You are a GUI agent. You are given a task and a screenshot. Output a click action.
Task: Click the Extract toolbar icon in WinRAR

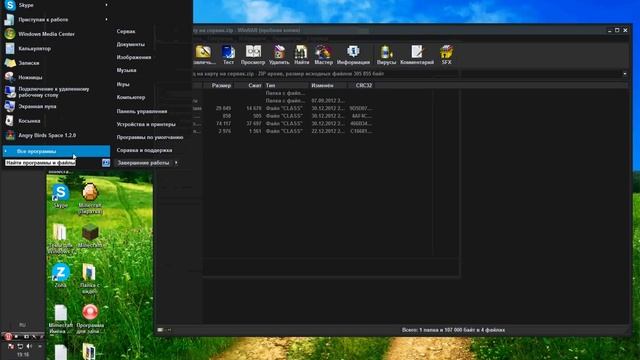204,55
